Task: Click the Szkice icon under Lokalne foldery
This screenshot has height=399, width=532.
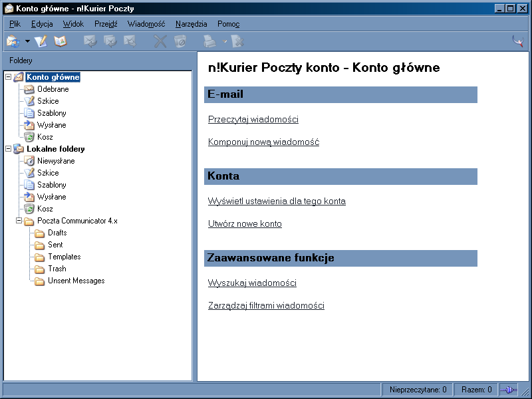Action: click(x=29, y=173)
